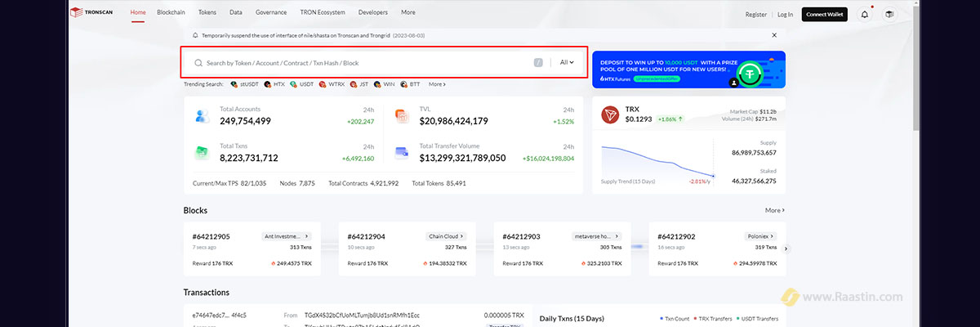Click the Total Tokens 85,491 statistic
Screen dimensions: 980x327
[439, 183]
